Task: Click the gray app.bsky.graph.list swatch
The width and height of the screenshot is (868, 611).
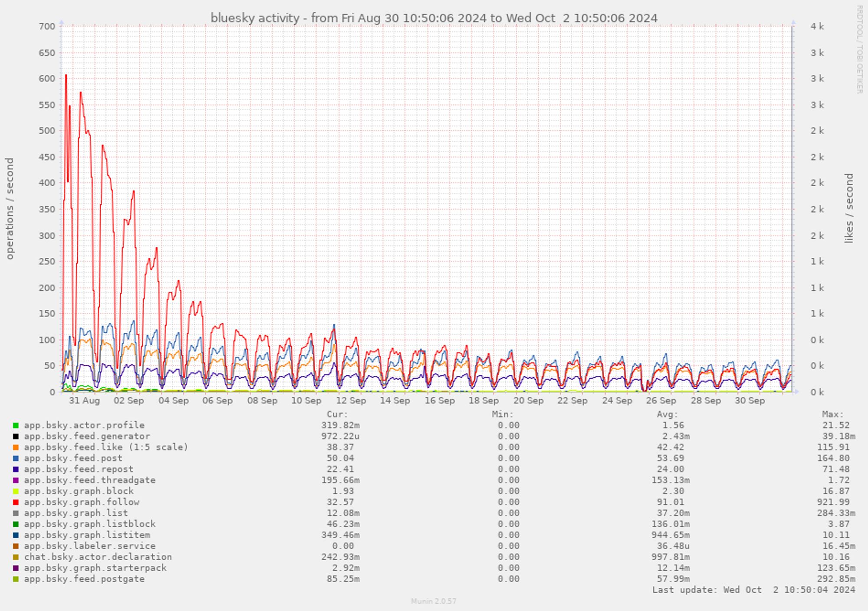Action: tap(16, 513)
